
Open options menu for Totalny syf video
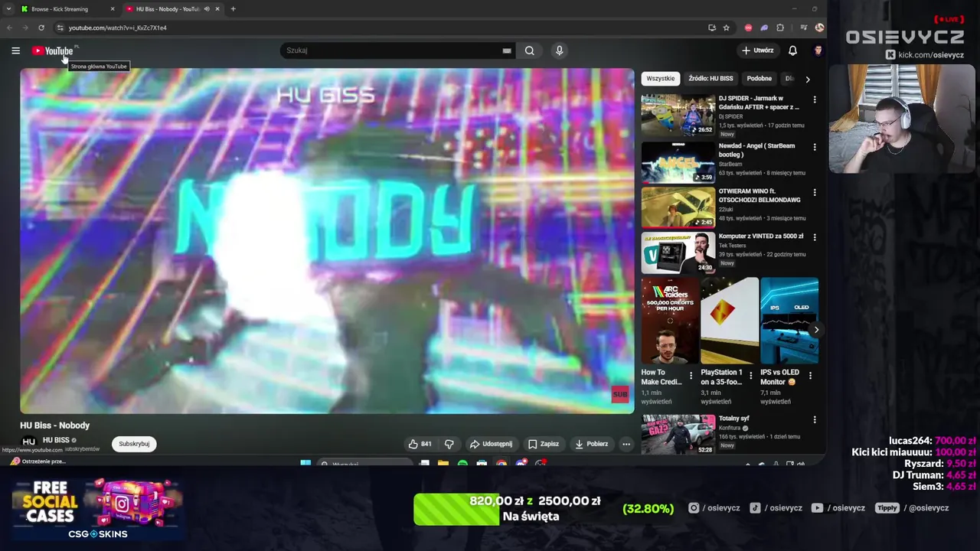tap(815, 419)
